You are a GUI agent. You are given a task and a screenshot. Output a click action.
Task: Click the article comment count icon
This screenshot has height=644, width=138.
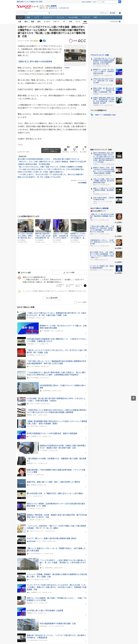click(x=32, y=41)
